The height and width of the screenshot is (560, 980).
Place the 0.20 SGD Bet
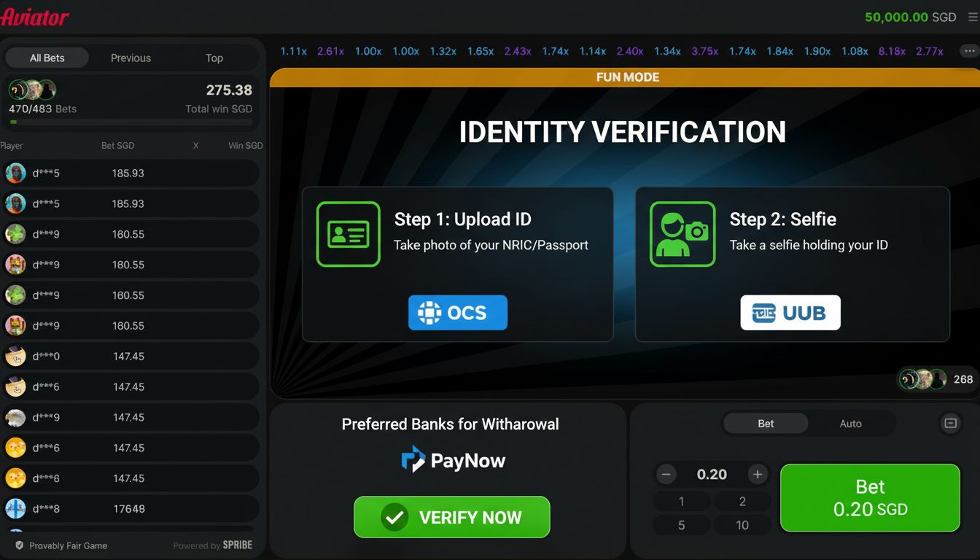[870, 498]
